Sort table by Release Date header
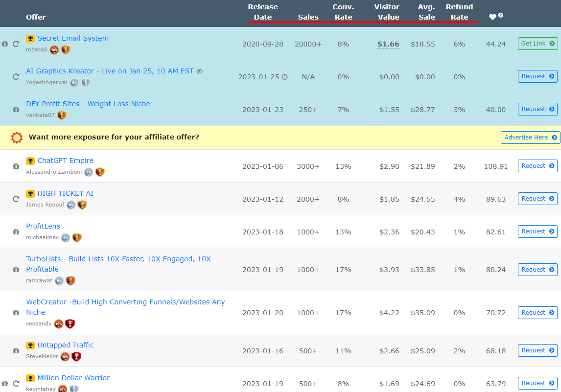561x392 pixels. coord(262,12)
